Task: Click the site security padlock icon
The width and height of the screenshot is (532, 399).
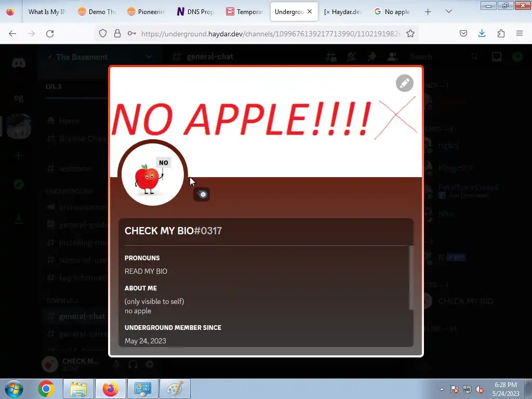Action: point(117,33)
